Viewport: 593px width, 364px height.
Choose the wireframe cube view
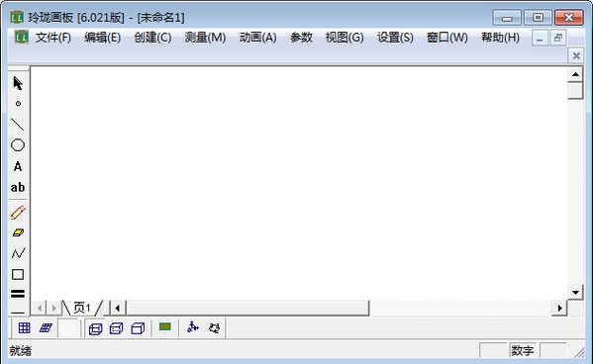pyautogui.click(x=95, y=328)
